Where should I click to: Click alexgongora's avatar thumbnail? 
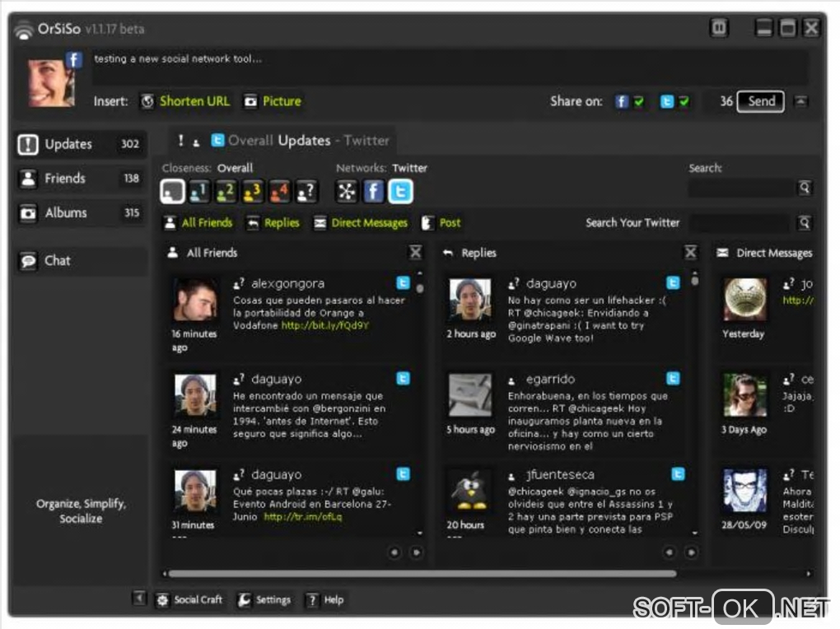point(195,299)
